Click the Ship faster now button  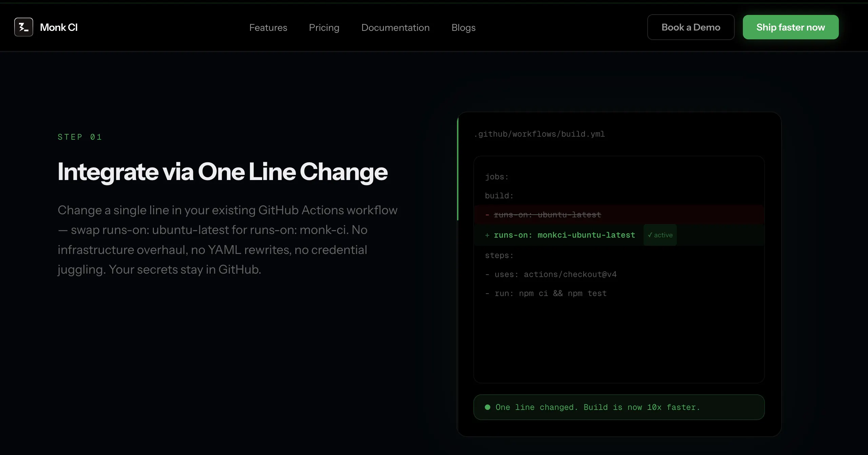[791, 27]
